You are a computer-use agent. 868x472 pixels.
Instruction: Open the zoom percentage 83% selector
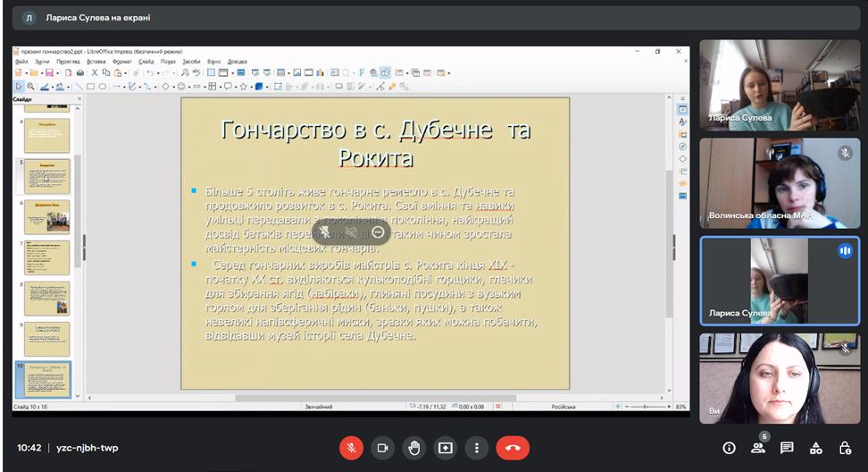point(680,407)
